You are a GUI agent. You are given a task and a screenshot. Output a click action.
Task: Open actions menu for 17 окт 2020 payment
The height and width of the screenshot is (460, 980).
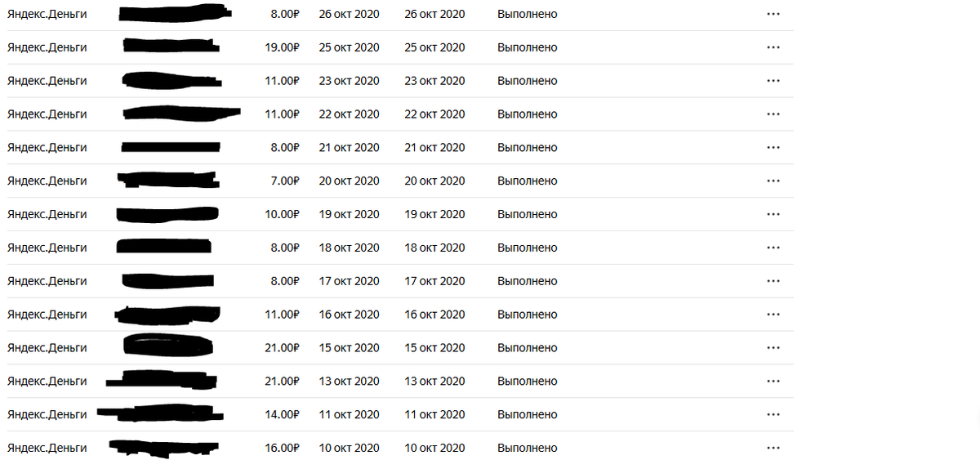point(773,281)
